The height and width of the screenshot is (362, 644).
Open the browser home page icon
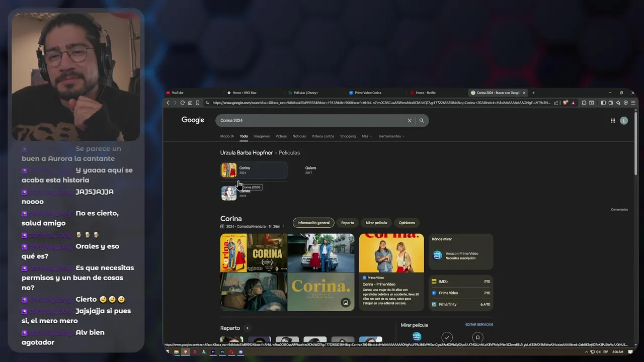click(x=190, y=103)
